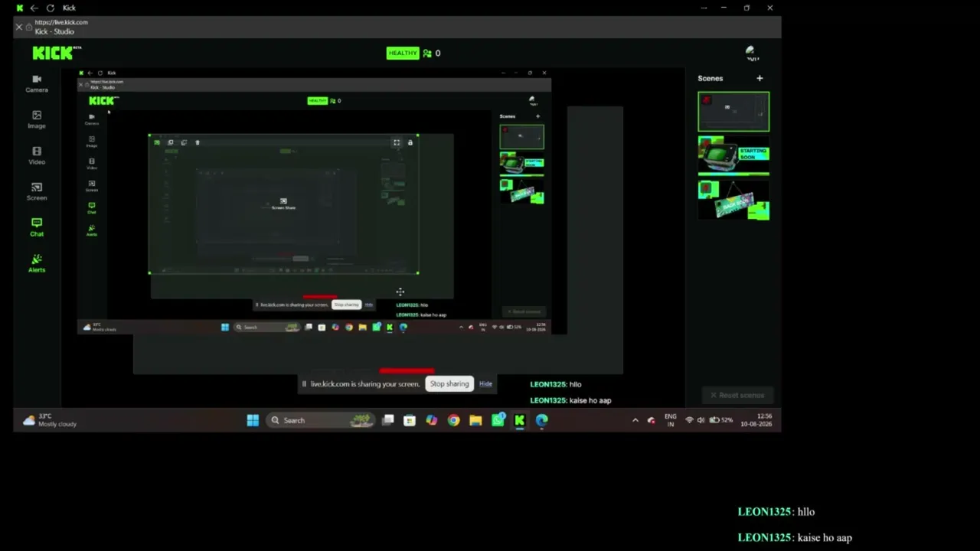Viewport: 980px width, 551px height.
Task: Click the Kick app icon on taskbar
Action: [x=520, y=420]
